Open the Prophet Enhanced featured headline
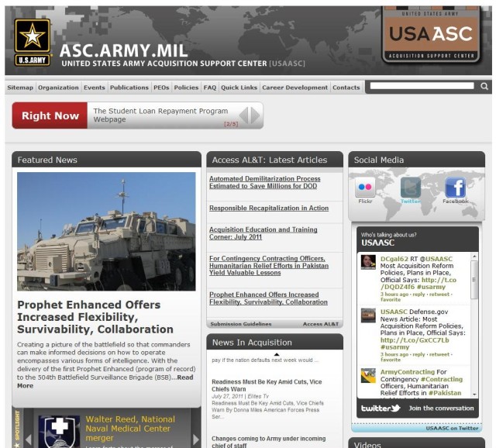This screenshot has height=448, width=496. [x=95, y=317]
